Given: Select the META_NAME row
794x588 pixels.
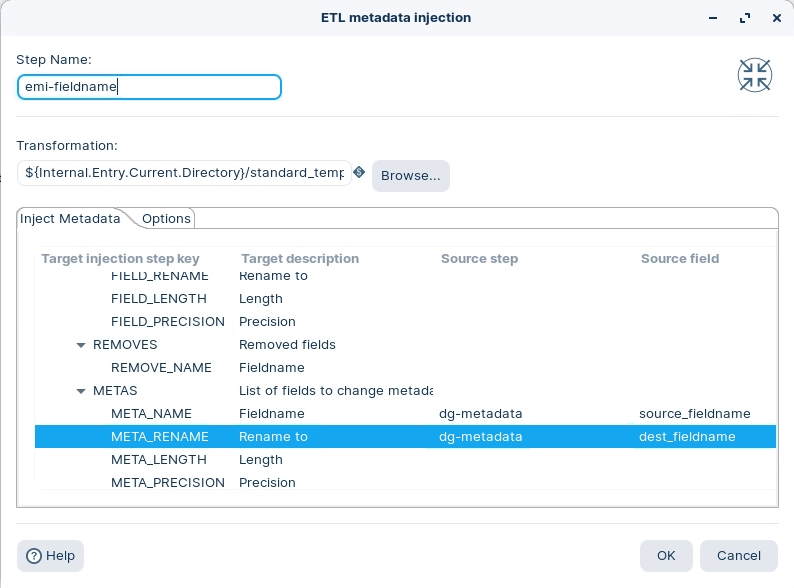Looking at the screenshot, I should [151, 413].
